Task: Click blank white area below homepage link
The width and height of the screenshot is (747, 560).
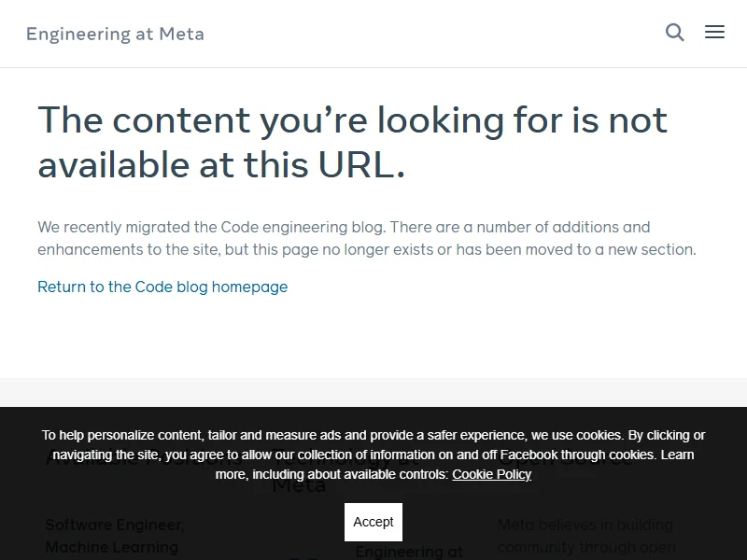Action: coord(373,336)
